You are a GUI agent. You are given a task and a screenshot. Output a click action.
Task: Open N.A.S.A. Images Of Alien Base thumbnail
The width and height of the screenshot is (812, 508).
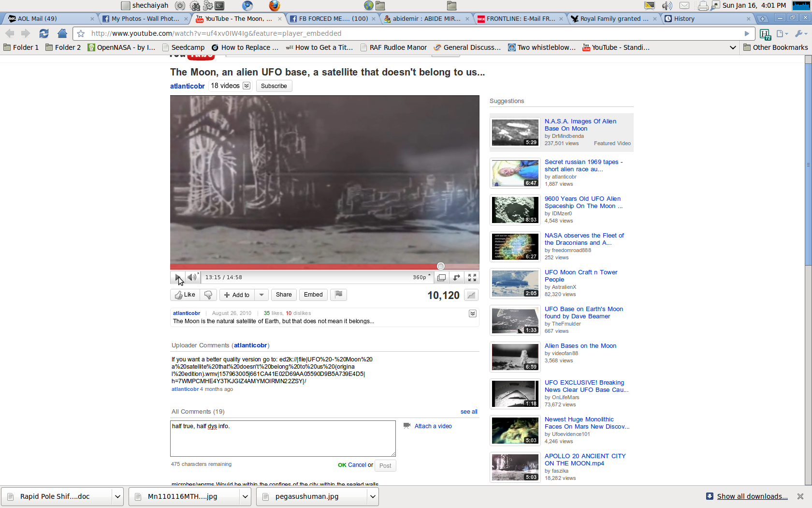[515, 132]
